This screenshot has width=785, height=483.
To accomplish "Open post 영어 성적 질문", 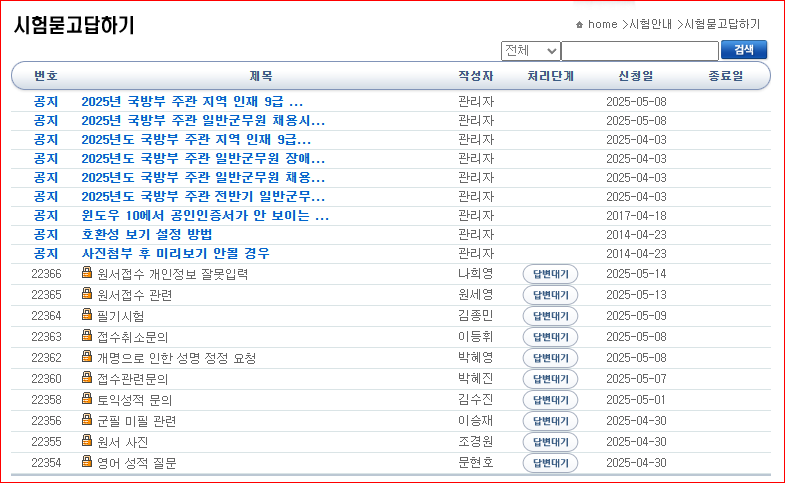I will [137, 463].
